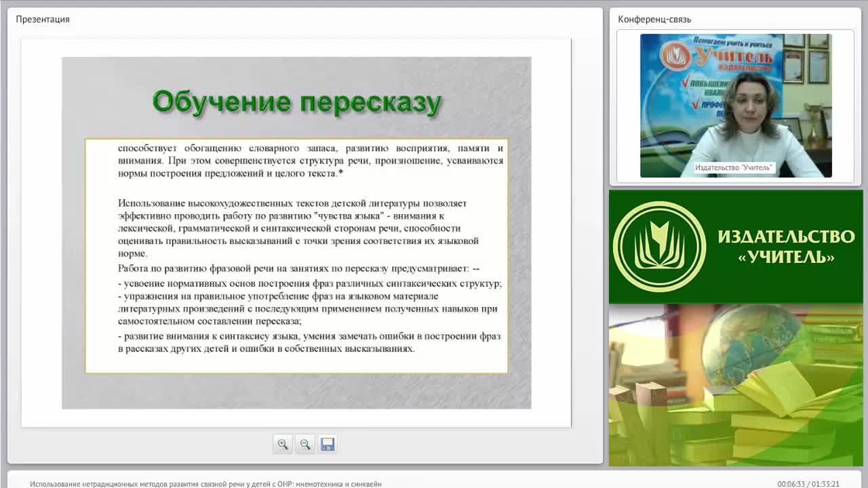
Task: Click the slide heading "Обучение пересказу"
Action: click(x=297, y=102)
